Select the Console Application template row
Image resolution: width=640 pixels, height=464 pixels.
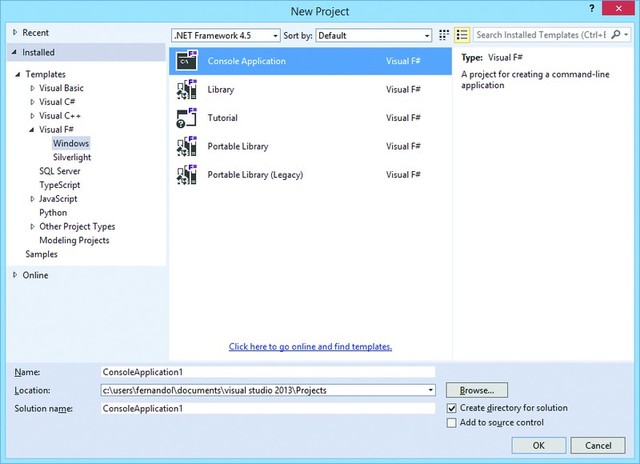310,61
